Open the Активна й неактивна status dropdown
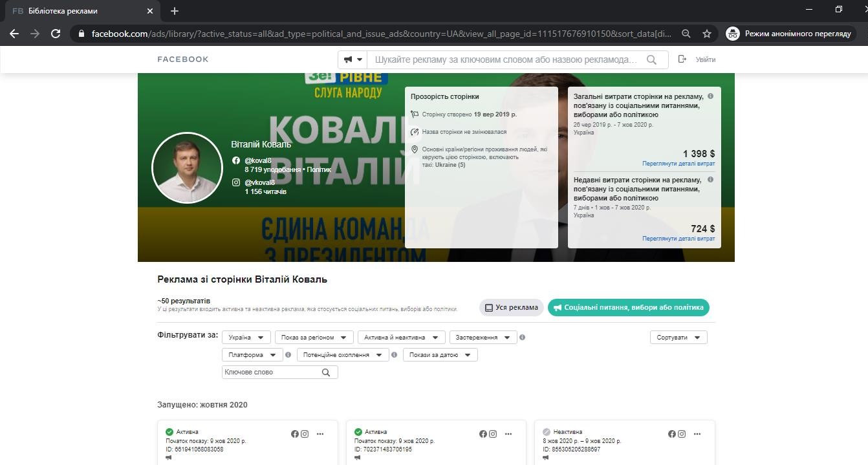Image resolution: width=868 pixels, height=465 pixels. (402, 338)
